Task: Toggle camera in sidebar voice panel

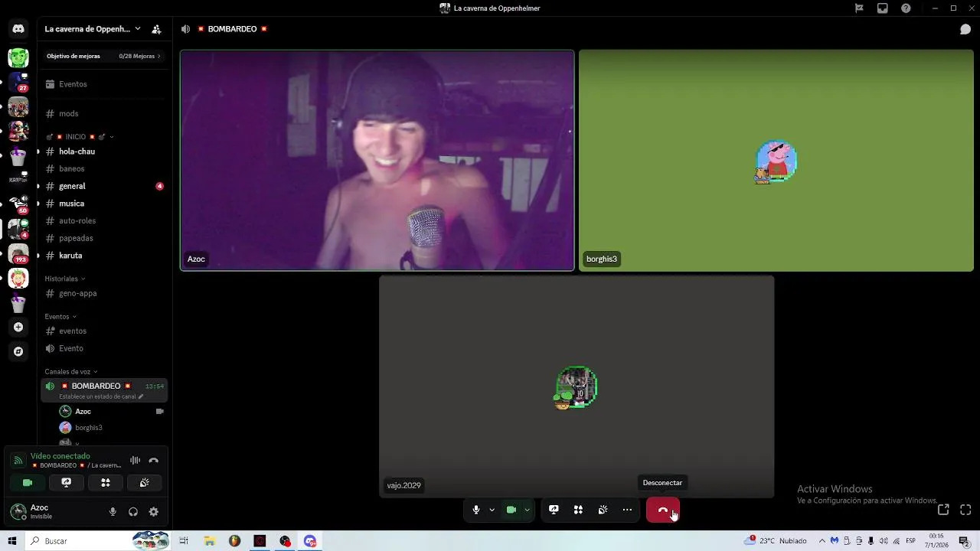Action: [x=28, y=483]
